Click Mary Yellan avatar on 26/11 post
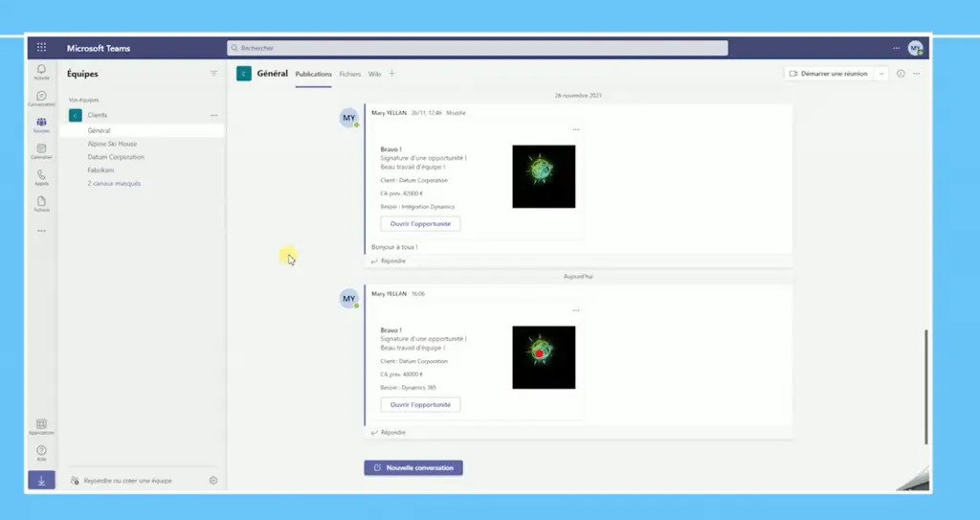980x520 pixels. pos(348,118)
